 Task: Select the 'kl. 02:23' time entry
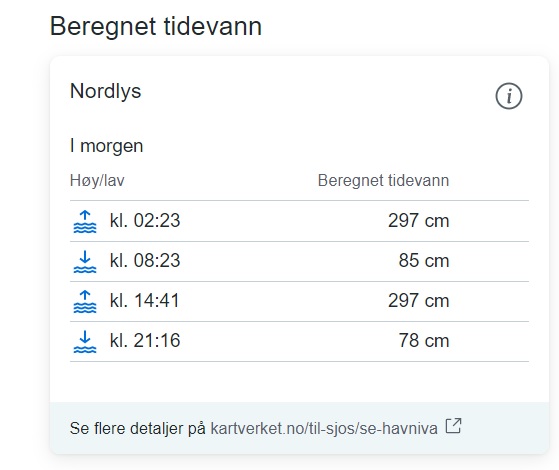145,220
